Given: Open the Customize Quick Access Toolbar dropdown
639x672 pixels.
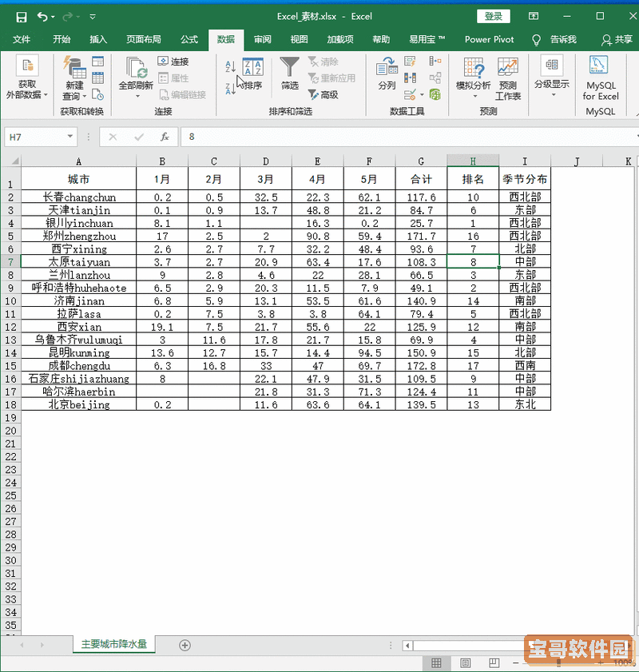Looking at the screenshot, I should [x=93, y=17].
